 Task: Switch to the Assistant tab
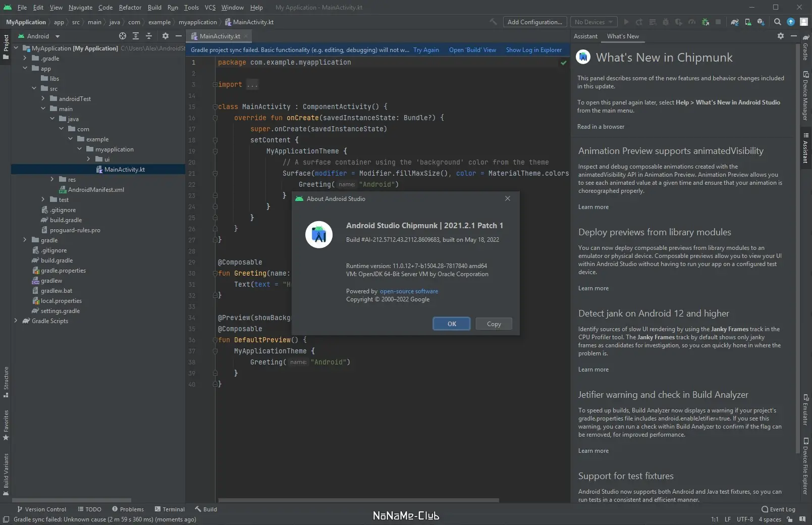(x=585, y=36)
